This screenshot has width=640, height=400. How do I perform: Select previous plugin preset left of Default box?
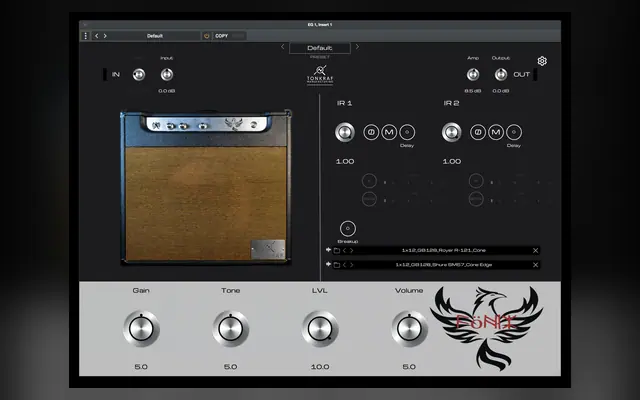(x=282, y=47)
